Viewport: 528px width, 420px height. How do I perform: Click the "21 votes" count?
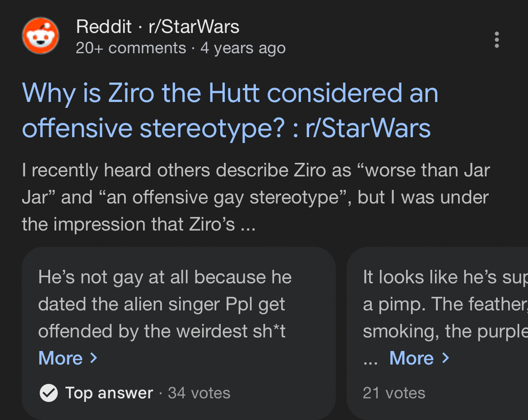pyautogui.click(x=394, y=393)
